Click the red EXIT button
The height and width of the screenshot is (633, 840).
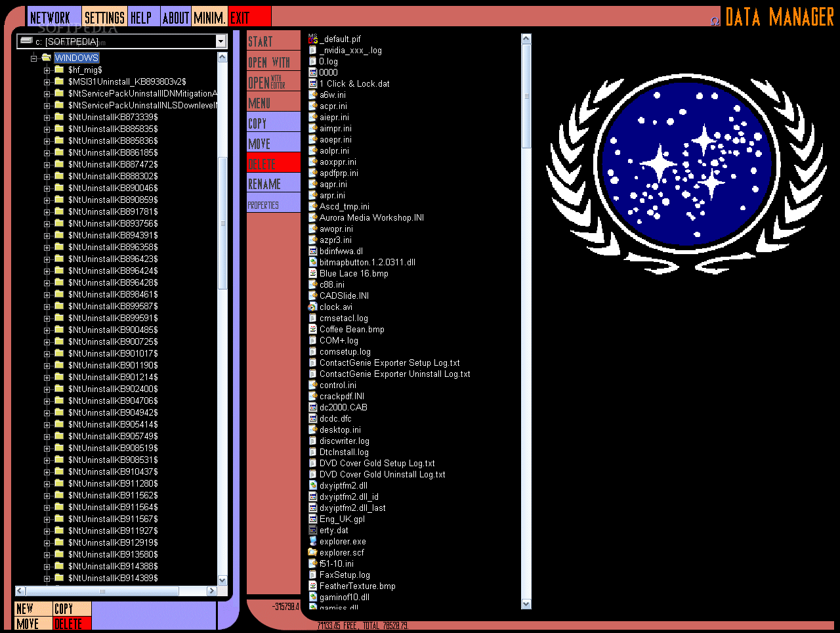pyautogui.click(x=249, y=17)
